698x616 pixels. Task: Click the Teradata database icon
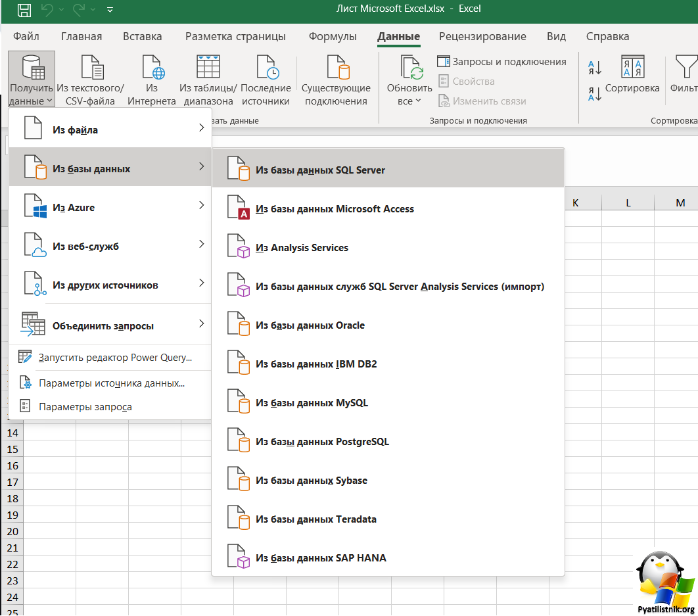pos(239,517)
